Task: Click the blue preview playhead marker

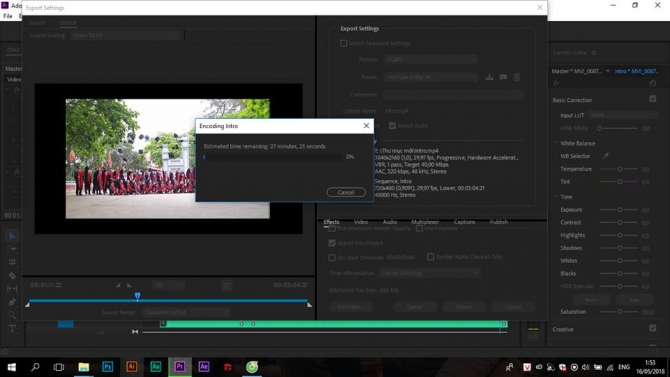Action: (137, 296)
